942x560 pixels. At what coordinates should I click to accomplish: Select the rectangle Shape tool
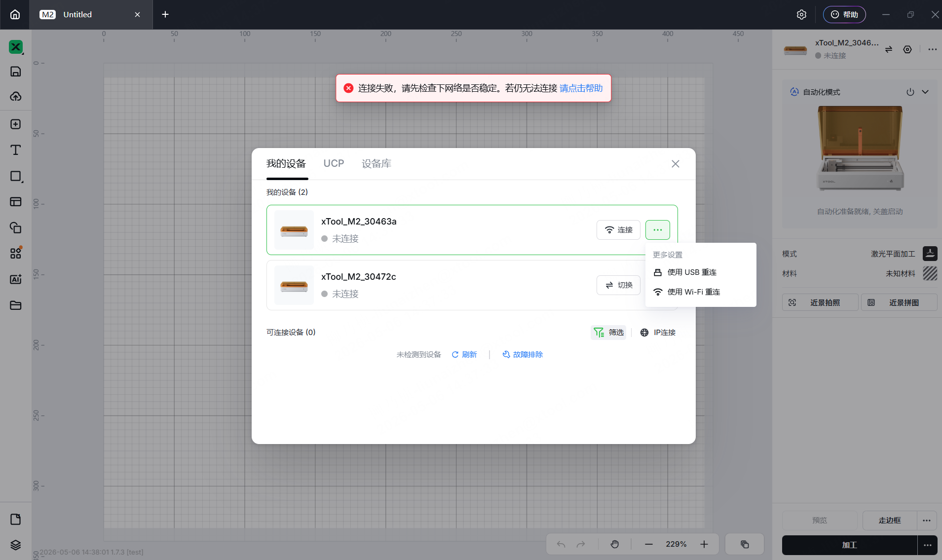[x=16, y=176]
